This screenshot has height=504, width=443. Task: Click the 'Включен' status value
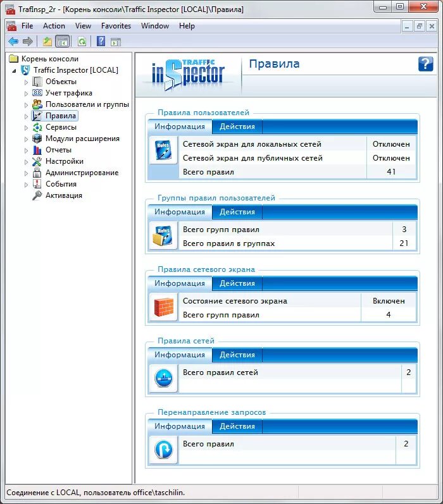389,301
